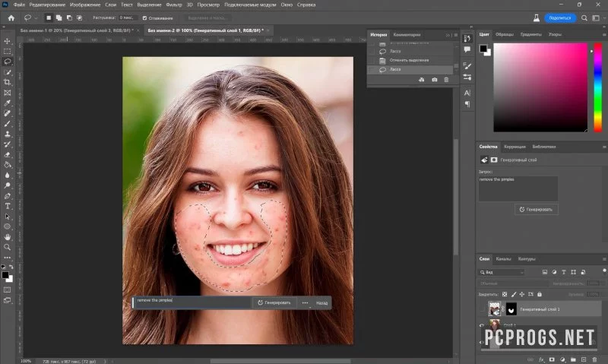Open the search magnifier at top right
The width and height of the screenshot is (608, 364).
(x=584, y=17)
